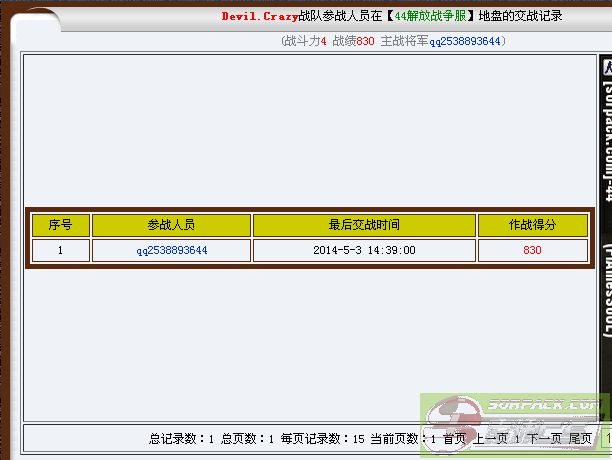612x460 pixels.
Task: Click the 参战人员 column header
Action: tap(171, 225)
